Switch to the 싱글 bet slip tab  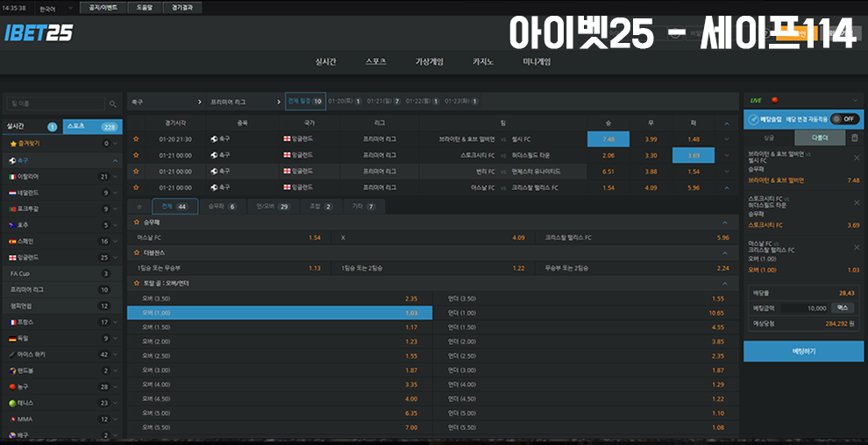tap(769, 138)
